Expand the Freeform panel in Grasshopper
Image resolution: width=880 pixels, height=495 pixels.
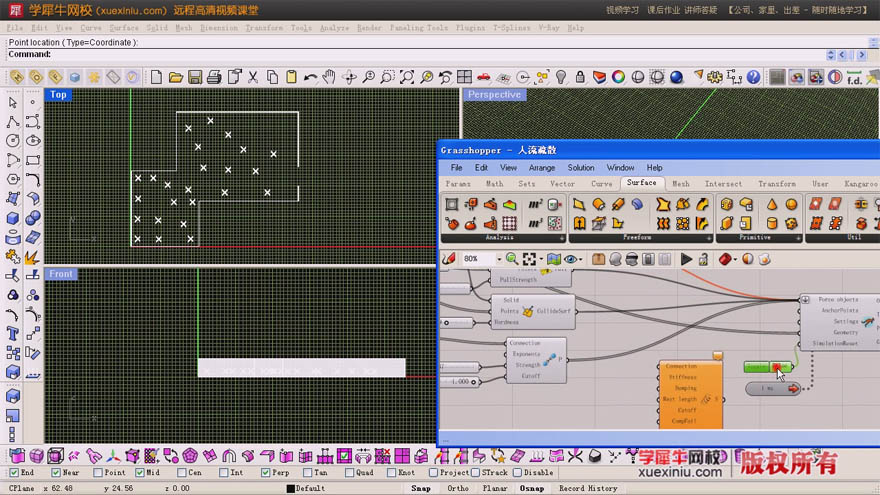click(709, 238)
